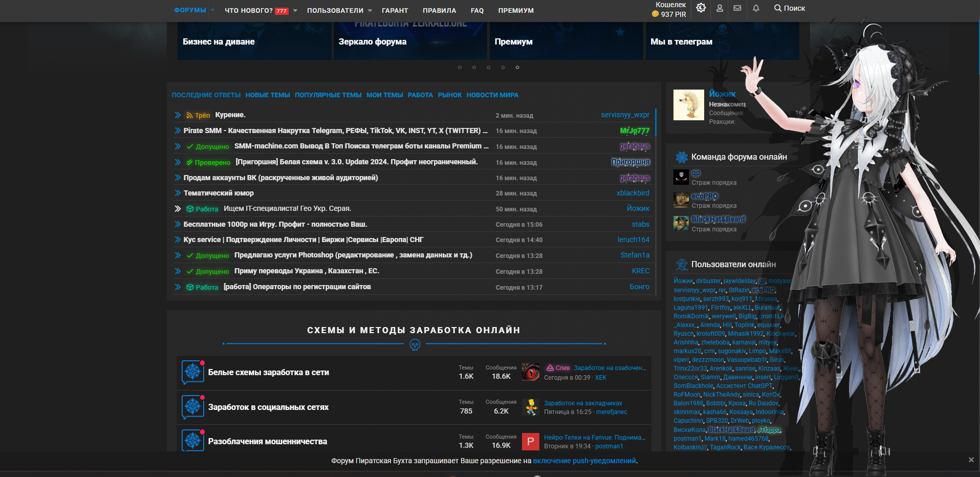
Task: Open Бесплатные 1000р на Игру thread
Action: point(275,224)
